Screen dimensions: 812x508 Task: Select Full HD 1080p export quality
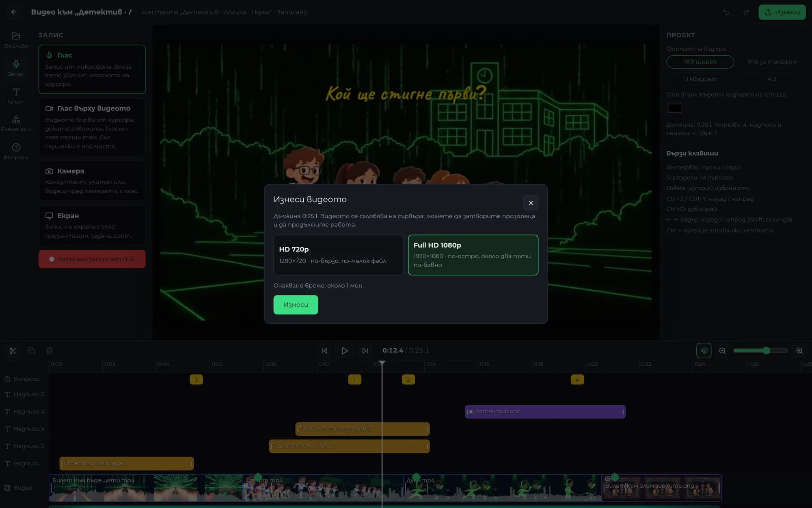click(473, 255)
